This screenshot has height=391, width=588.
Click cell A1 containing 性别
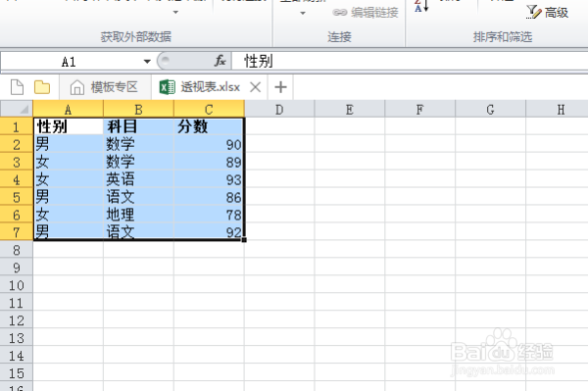pos(69,126)
